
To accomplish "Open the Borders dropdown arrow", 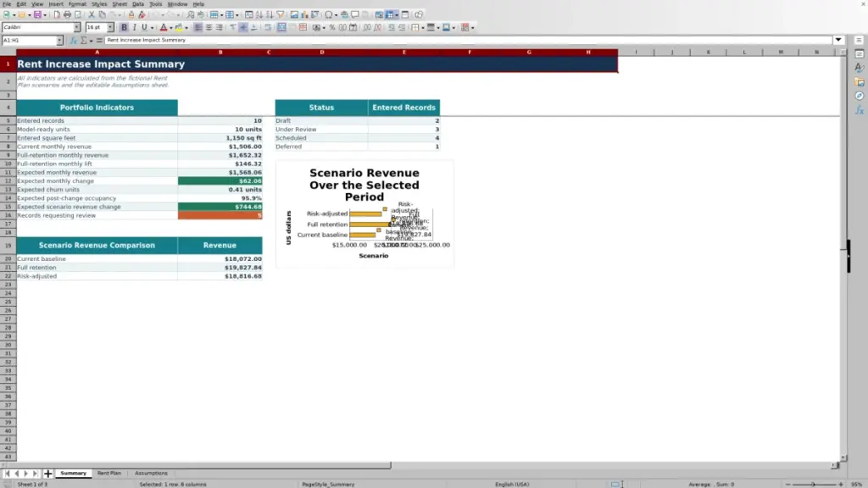I will pos(423,28).
